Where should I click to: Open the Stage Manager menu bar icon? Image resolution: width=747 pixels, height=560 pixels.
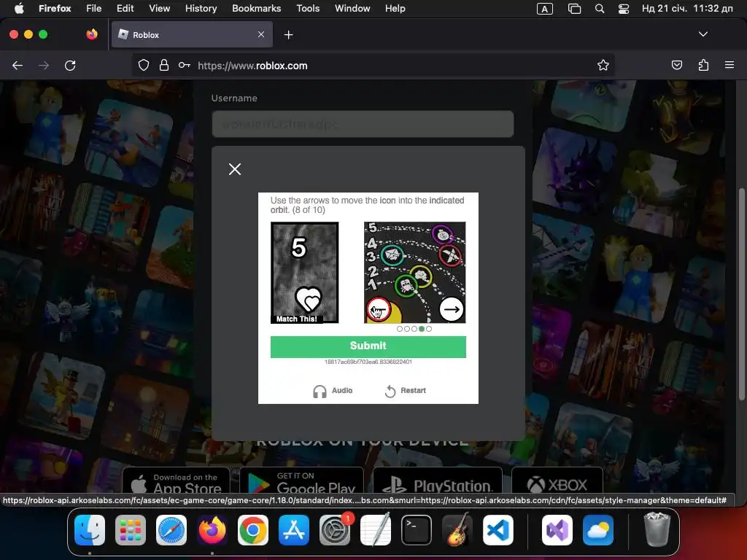pos(575,9)
